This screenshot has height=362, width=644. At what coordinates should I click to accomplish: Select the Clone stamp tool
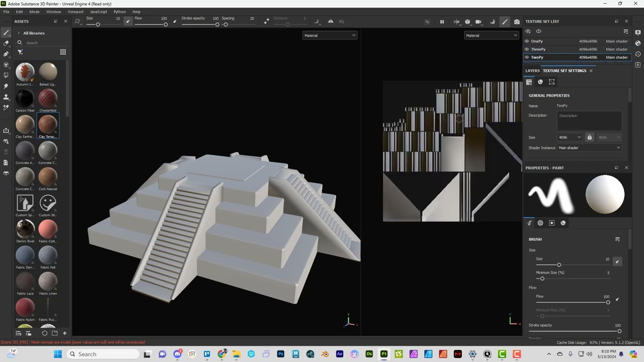click(x=6, y=97)
